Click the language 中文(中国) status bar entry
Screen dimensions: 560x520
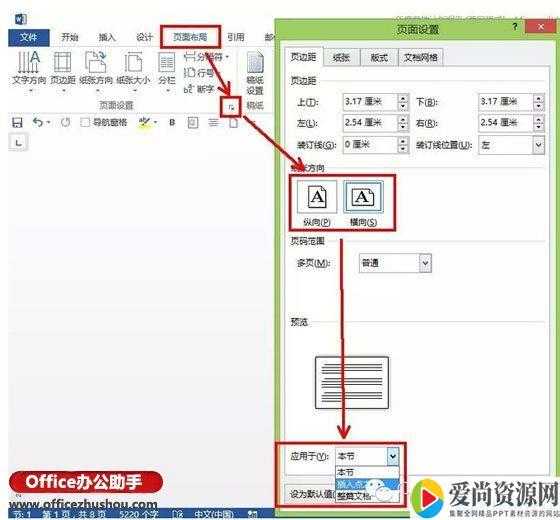tap(214, 515)
